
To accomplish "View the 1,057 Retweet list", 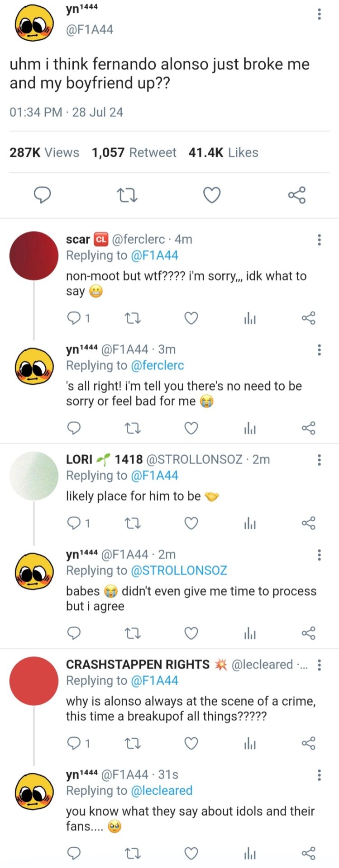I will 134,153.
